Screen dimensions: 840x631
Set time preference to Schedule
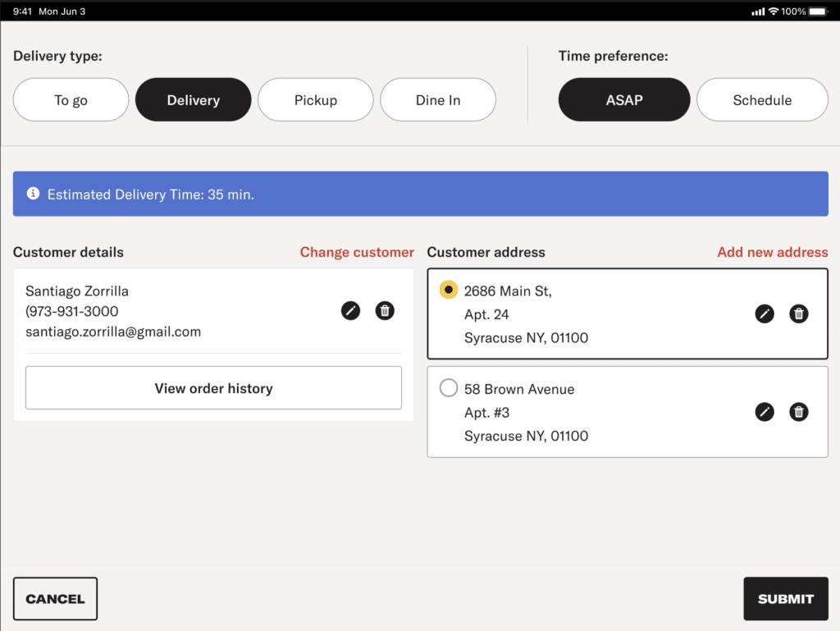click(762, 99)
